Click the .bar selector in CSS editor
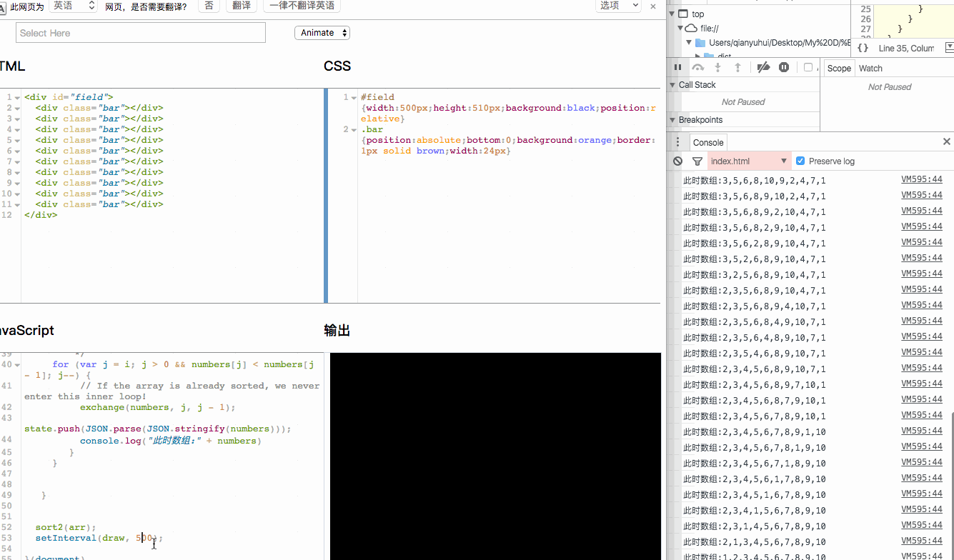The height and width of the screenshot is (560, 954). 372,129
